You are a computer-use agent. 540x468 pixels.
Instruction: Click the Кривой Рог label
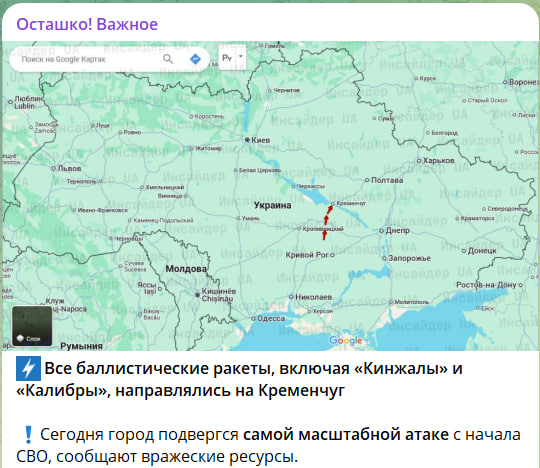307,255
